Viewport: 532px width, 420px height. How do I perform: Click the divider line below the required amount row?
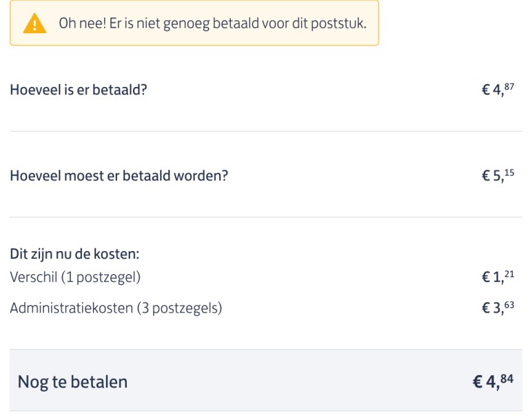[x=266, y=217]
